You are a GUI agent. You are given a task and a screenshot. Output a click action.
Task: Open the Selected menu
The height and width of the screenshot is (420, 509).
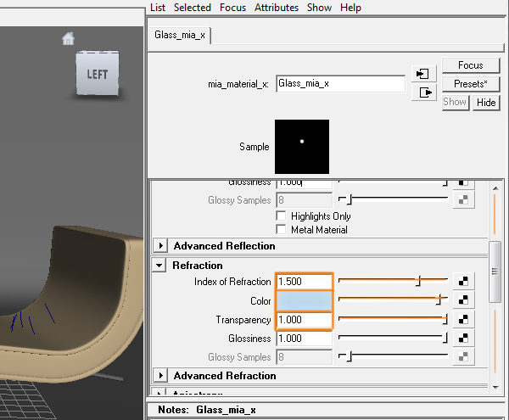[x=193, y=8]
